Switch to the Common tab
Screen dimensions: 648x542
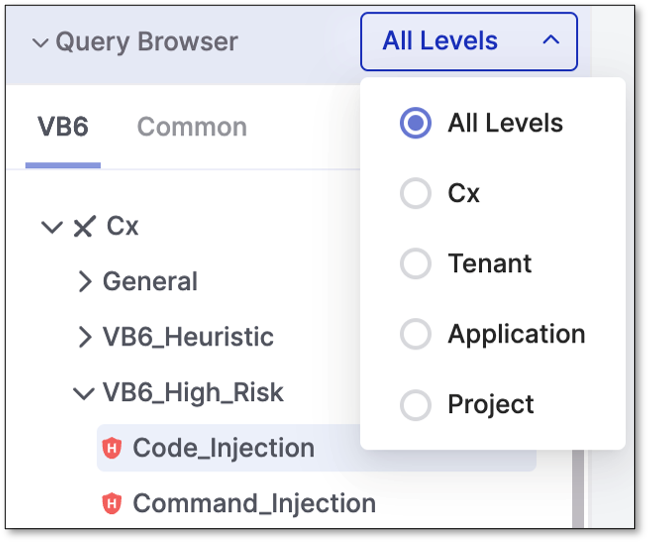[x=192, y=127]
